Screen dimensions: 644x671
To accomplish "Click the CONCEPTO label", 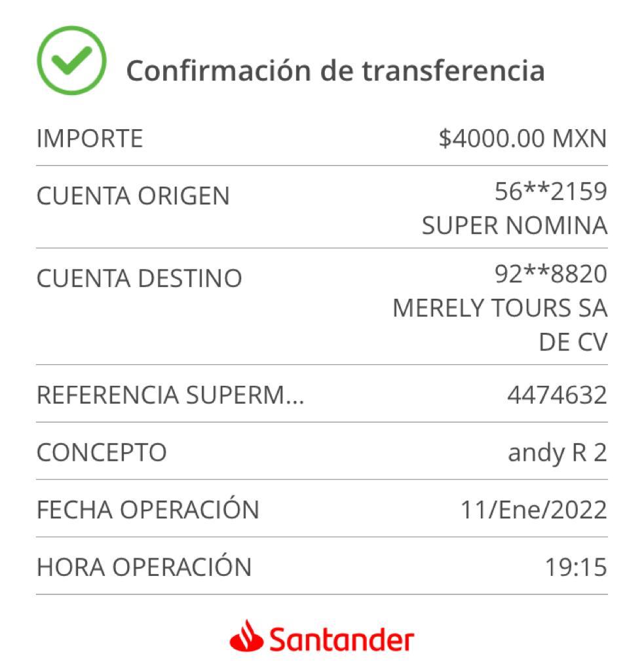I will click(102, 452).
